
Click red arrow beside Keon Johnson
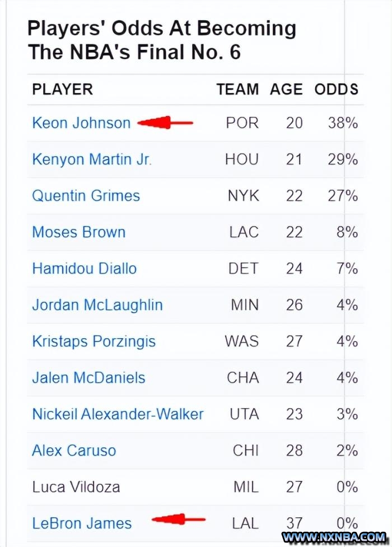tap(165, 123)
